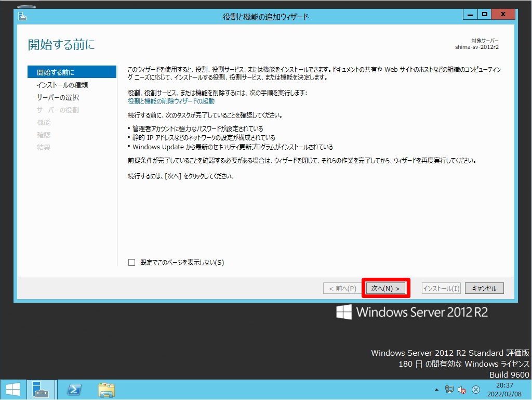Click the server name shima-sv-2012r2

[x=477, y=47]
